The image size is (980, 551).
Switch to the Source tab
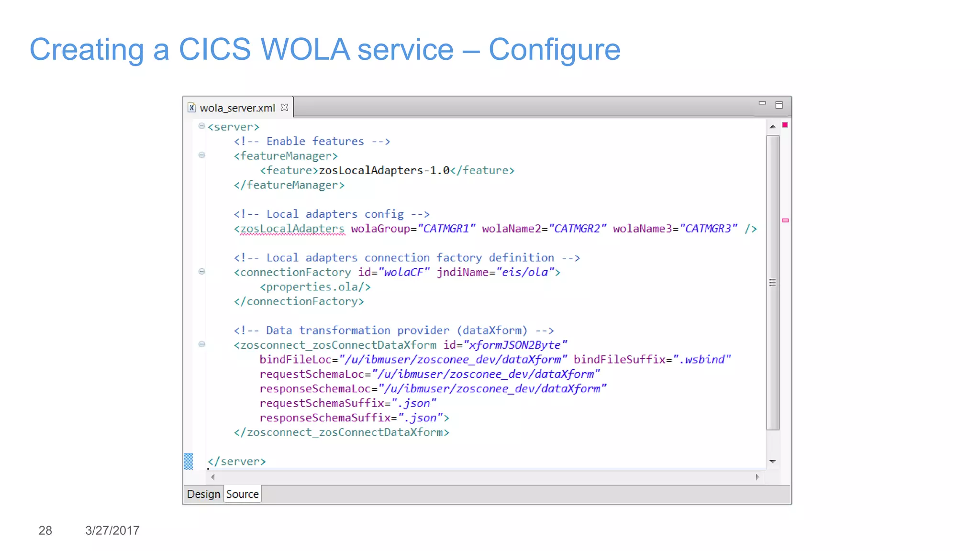tap(242, 494)
